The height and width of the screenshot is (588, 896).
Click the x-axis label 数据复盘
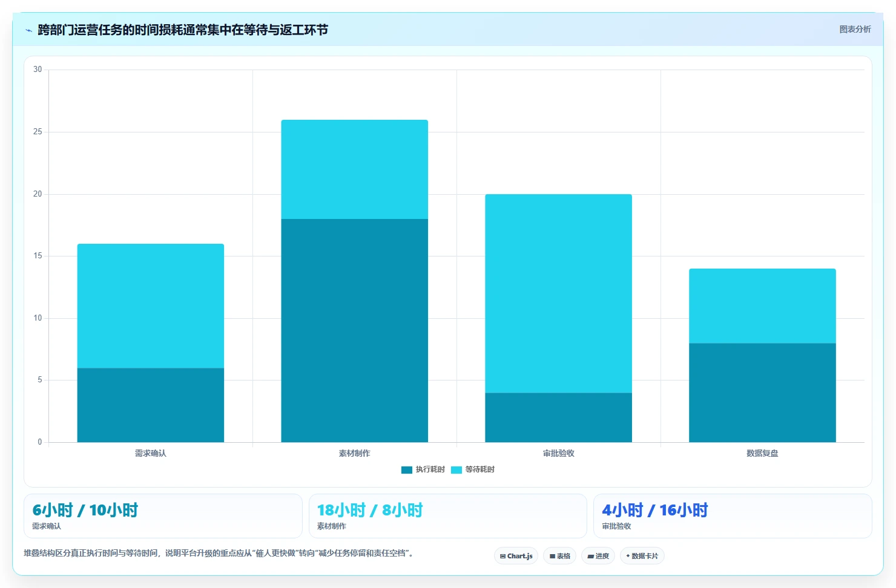click(x=762, y=453)
